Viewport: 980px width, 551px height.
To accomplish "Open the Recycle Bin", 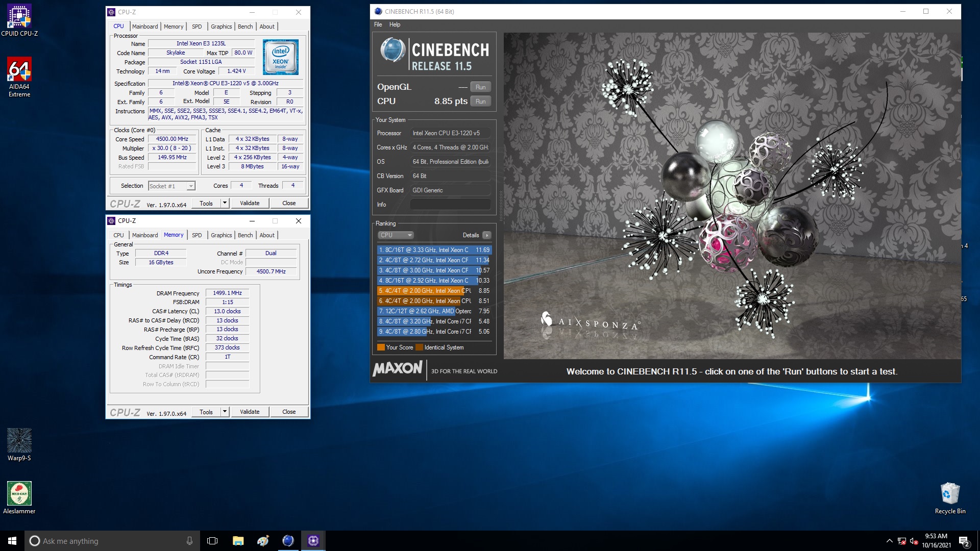I will click(950, 498).
